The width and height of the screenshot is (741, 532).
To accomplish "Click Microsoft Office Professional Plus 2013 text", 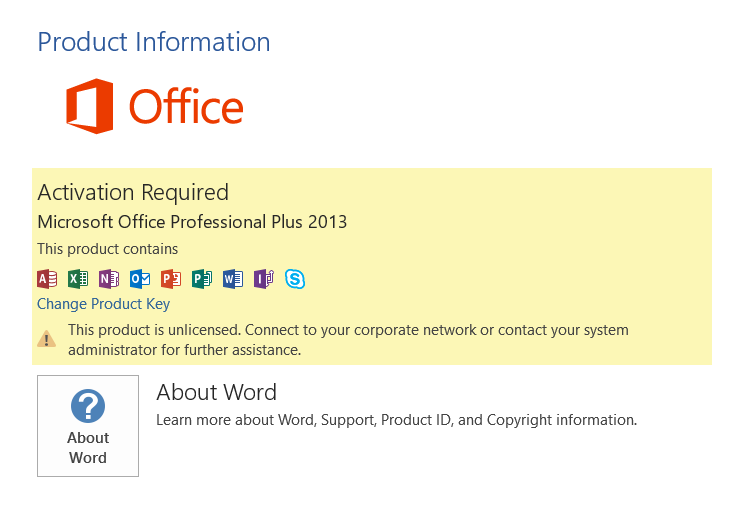I will [x=192, y=222].
